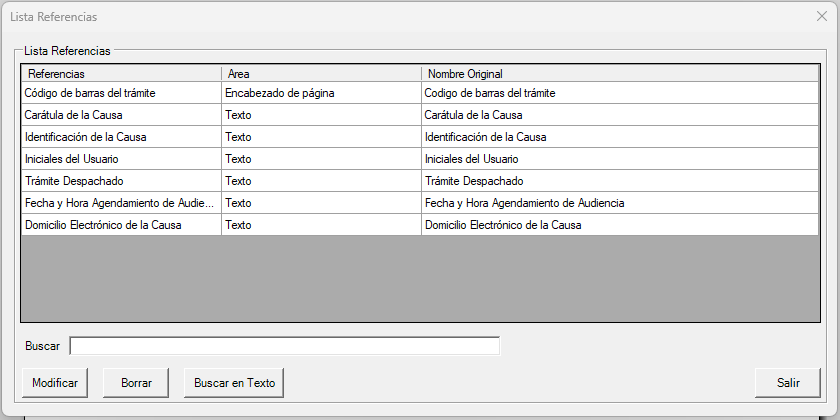This screenshot has height=420, width=840.
Task: Click the Modificar button
Action: (x=54, y=382)
